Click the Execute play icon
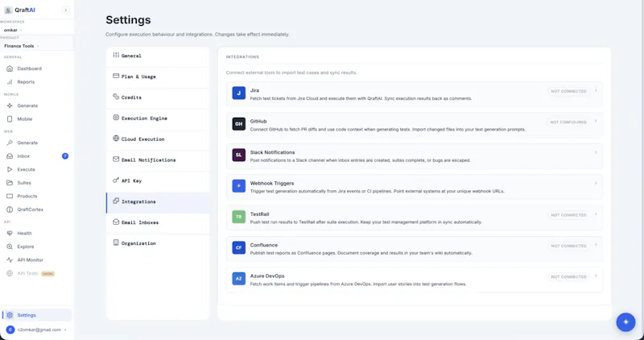Screen dimensions: 644x340 point(10,169)
